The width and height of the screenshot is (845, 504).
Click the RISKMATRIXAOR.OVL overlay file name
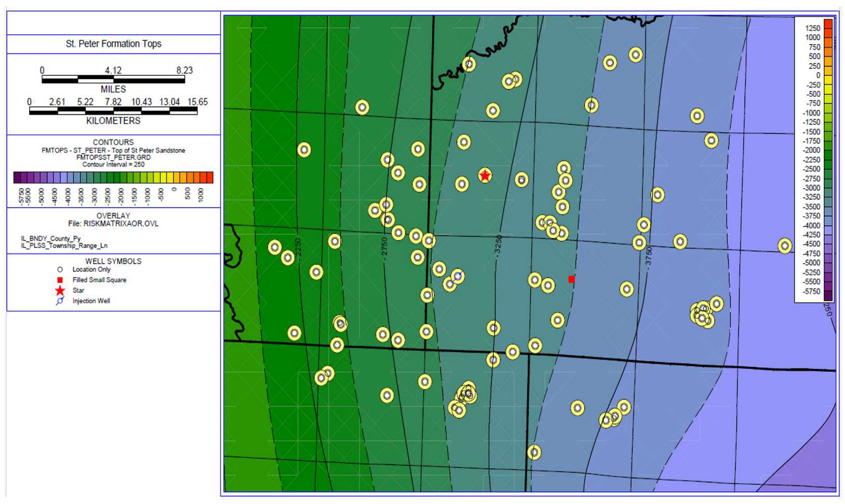click(121, 224)
